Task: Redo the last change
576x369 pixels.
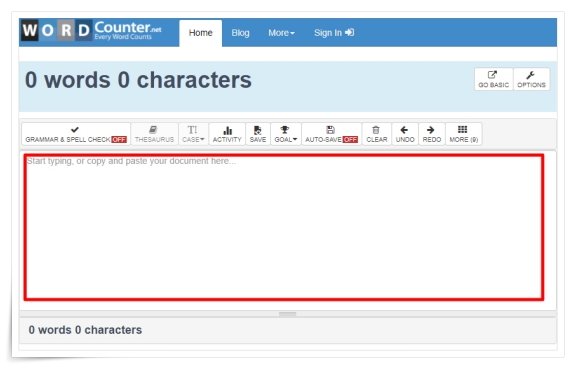Action: pos(432,134)
